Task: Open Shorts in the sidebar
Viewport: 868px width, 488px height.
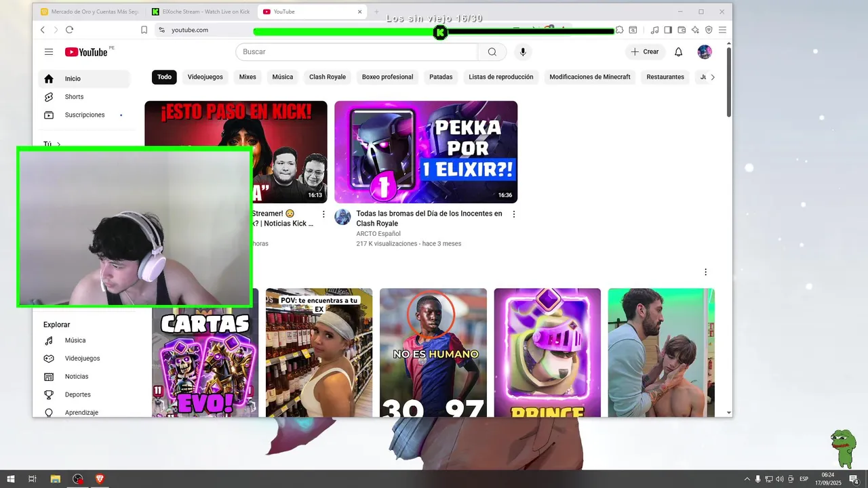Action: pyautogui.click(x=84, y=97)
